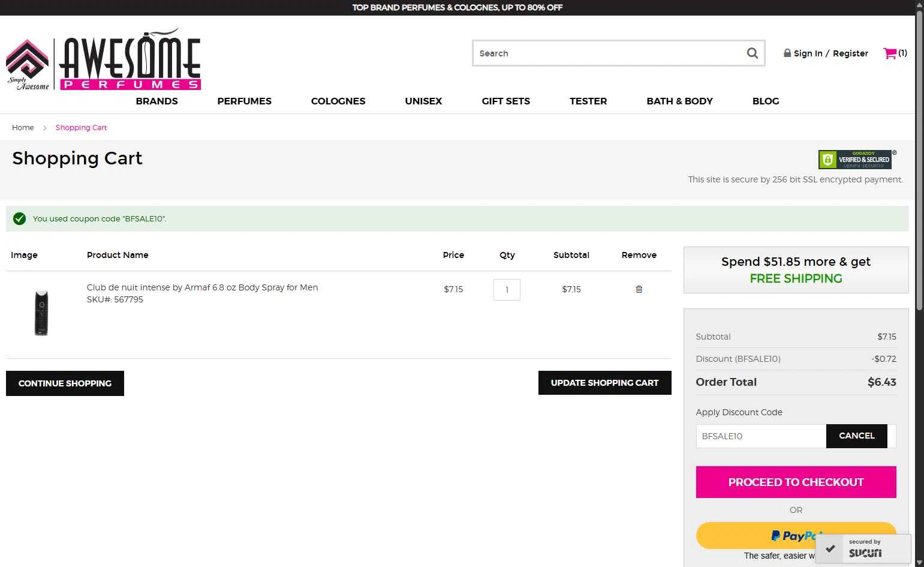Click the Shopping Cart breadcrumb
The image size is (924, 567).
click(81, 128)
